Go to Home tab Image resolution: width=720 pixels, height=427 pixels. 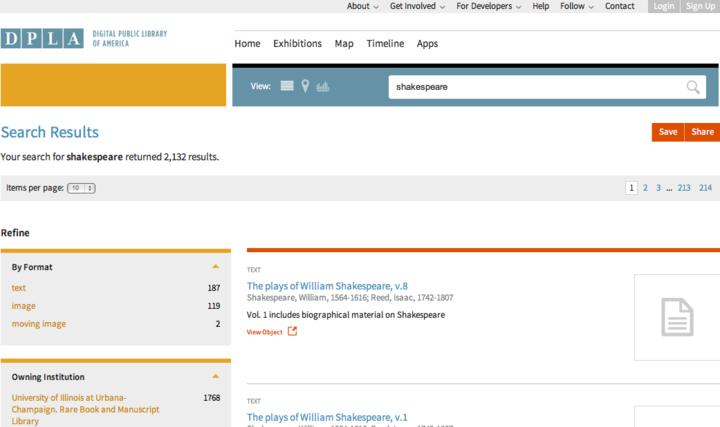[x=248, y=44]
